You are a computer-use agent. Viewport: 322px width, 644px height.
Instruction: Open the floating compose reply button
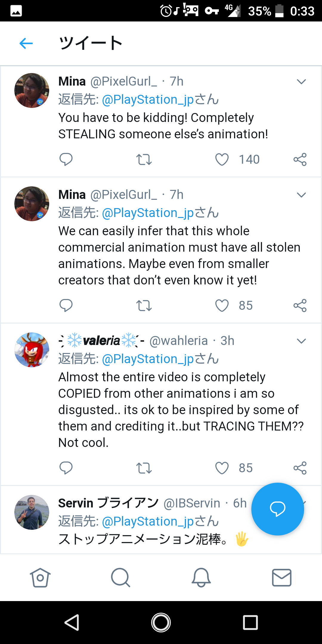(278, 509)
